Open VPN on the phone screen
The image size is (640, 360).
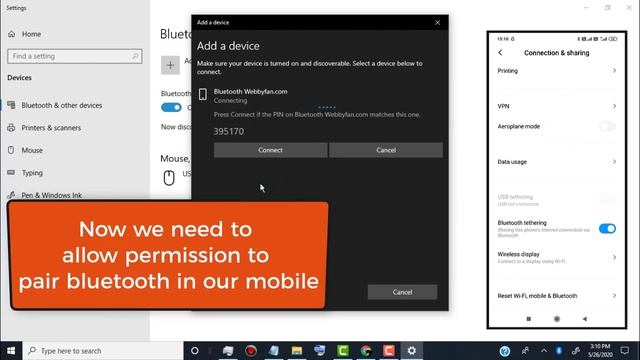tap(557, 106)
